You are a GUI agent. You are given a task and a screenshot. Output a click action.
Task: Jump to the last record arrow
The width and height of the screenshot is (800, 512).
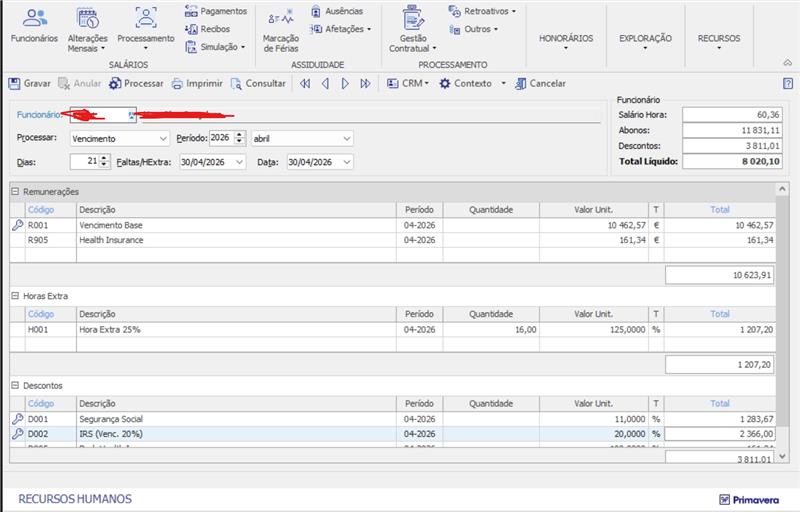[x=366, y=84]
